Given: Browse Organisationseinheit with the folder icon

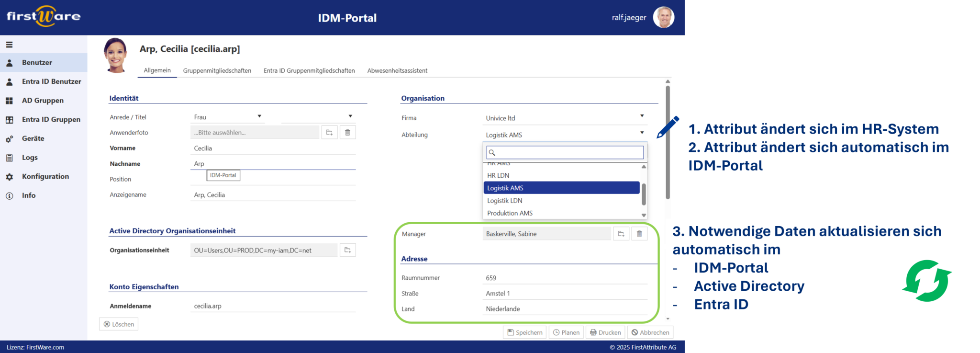Looking at the screenshot, I should pyautogui.click(x=348, y=250).
